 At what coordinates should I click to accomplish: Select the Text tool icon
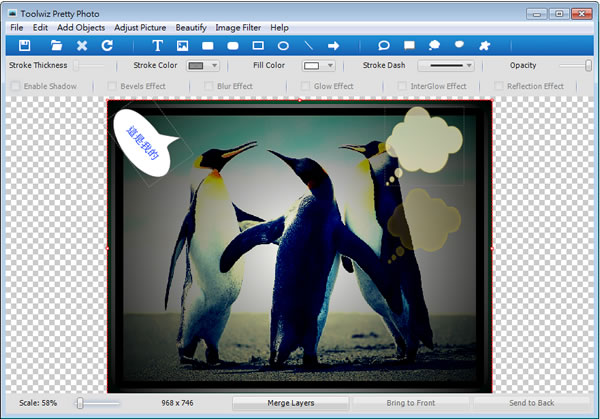157,46
